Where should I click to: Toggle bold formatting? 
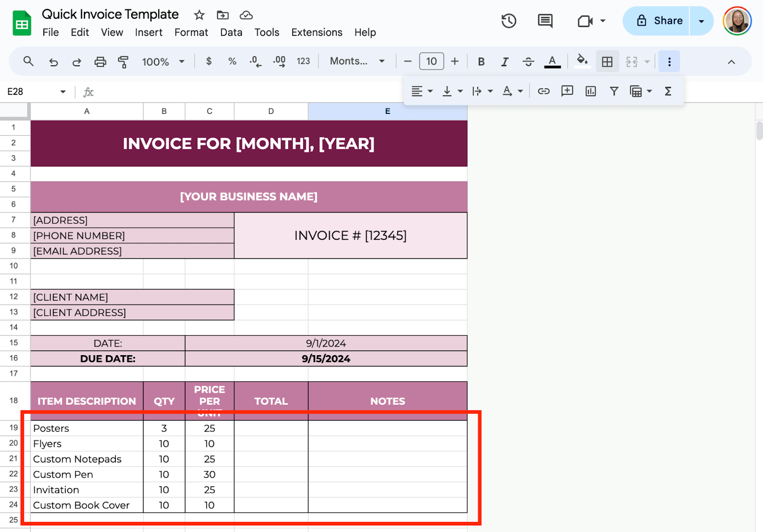[481, 61]
